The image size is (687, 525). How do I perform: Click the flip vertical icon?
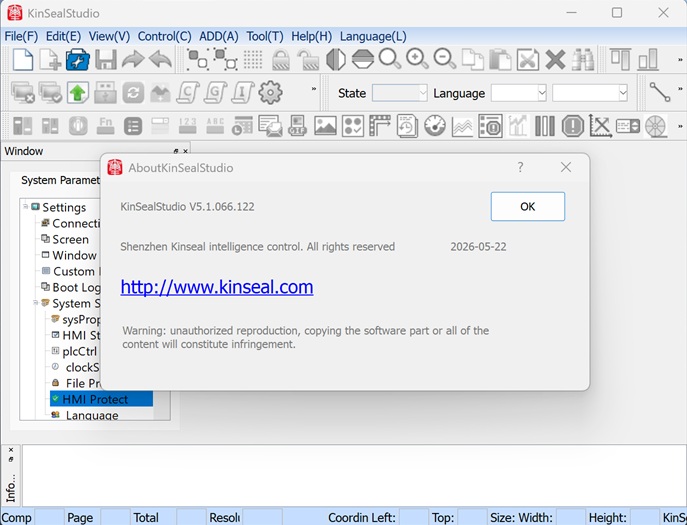pyautogui.click(x=363, y=60)
